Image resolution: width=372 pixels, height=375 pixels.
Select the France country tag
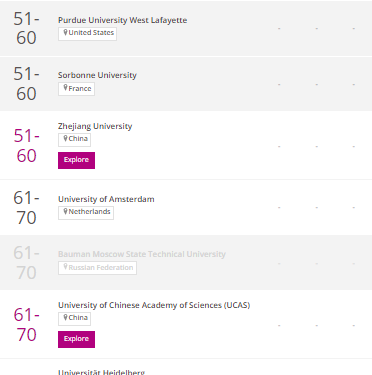point(76,89)
